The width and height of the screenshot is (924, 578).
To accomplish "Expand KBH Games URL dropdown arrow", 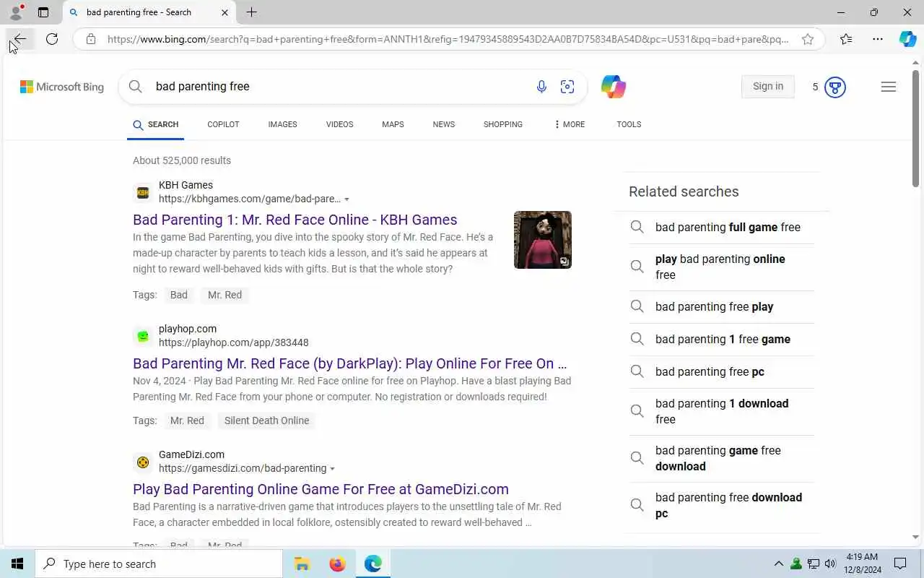I will point(346,199).
